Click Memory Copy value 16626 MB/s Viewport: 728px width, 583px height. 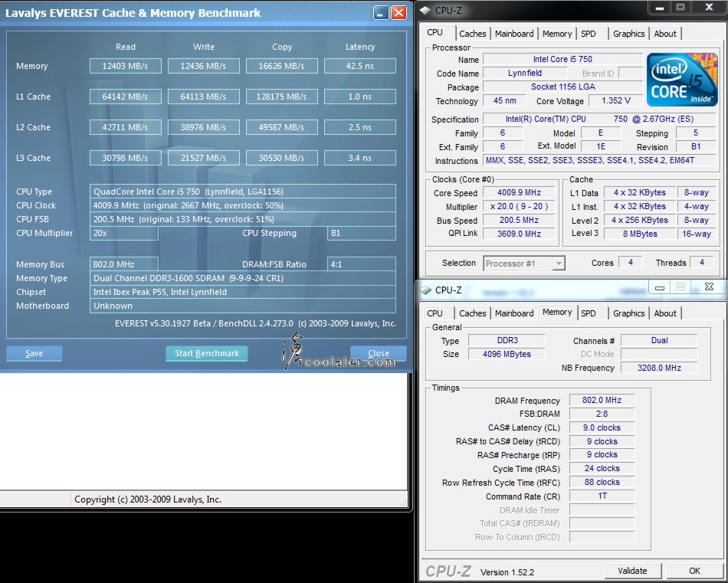pos(281,66)
